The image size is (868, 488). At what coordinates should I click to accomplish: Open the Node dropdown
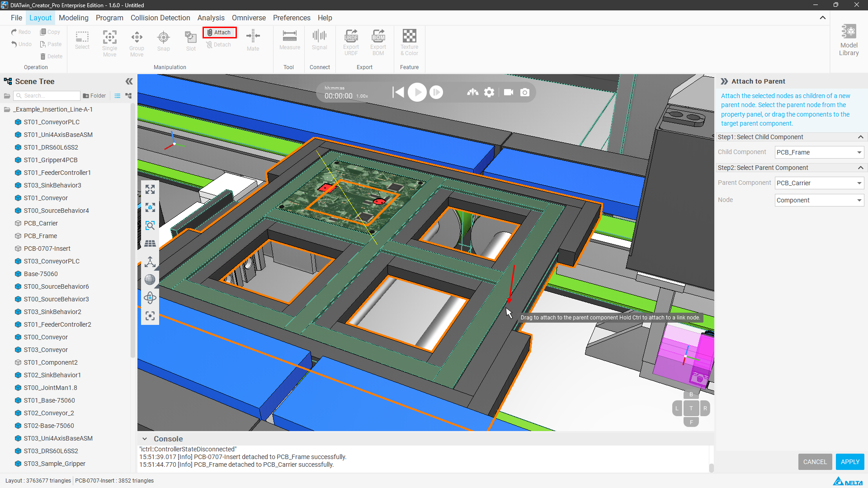(x=819, y=200)
